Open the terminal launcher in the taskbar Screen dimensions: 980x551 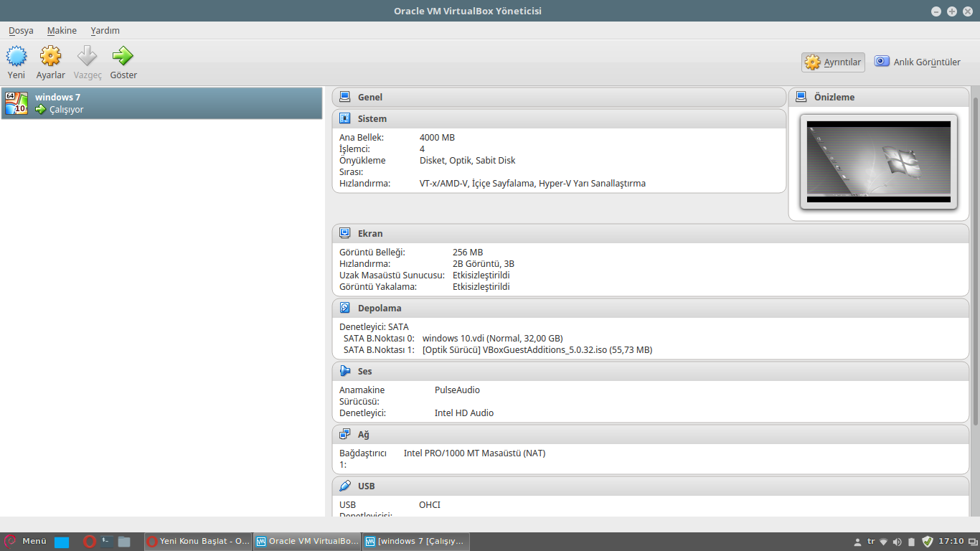click(x=108, y=542)
